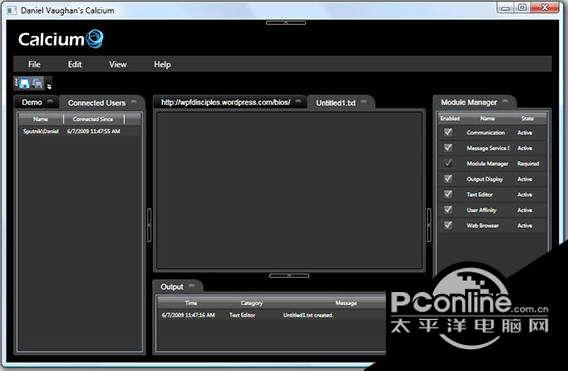The height and width of the screenshot is (371, 568).
Task: Click the Text Editor category in Output
Action: (x=242, y=315)
